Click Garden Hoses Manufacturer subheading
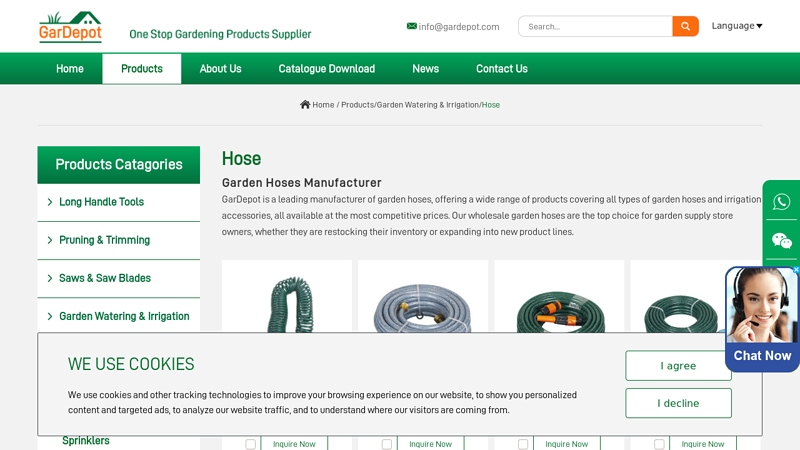The image size is (800, 450). coord(302,183)
